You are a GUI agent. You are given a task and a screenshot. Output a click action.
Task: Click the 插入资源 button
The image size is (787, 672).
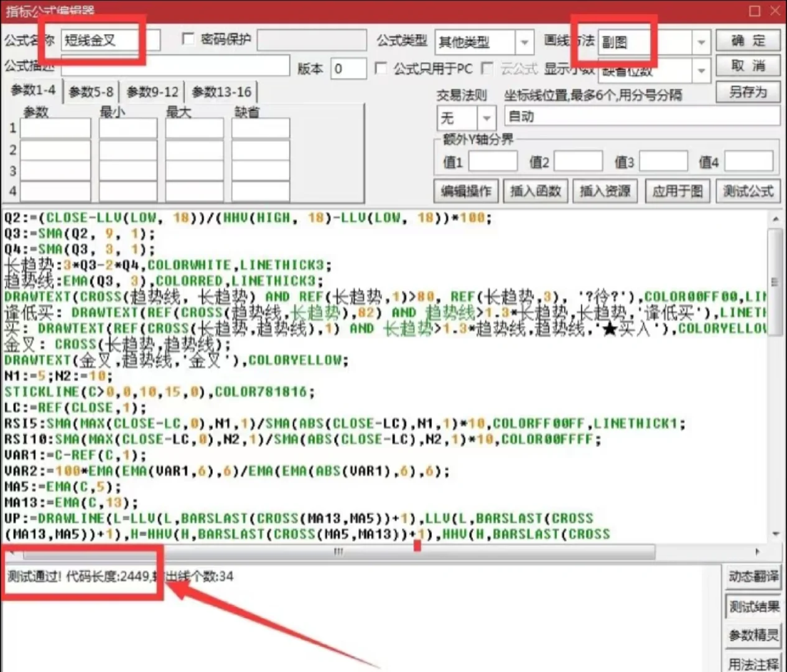604,191
